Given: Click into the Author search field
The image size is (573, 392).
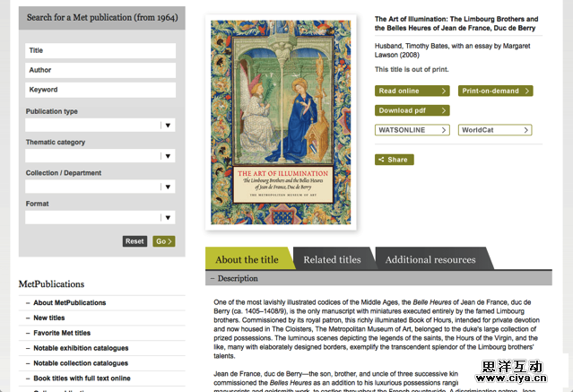Looking at the screenshot, I should point(100,70).
